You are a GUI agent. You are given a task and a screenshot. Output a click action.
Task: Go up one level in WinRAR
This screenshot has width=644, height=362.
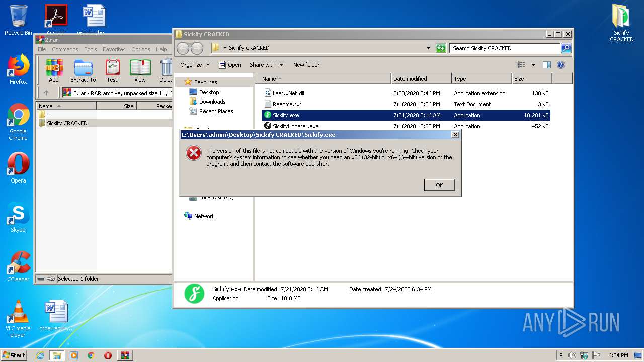[46, 93]
